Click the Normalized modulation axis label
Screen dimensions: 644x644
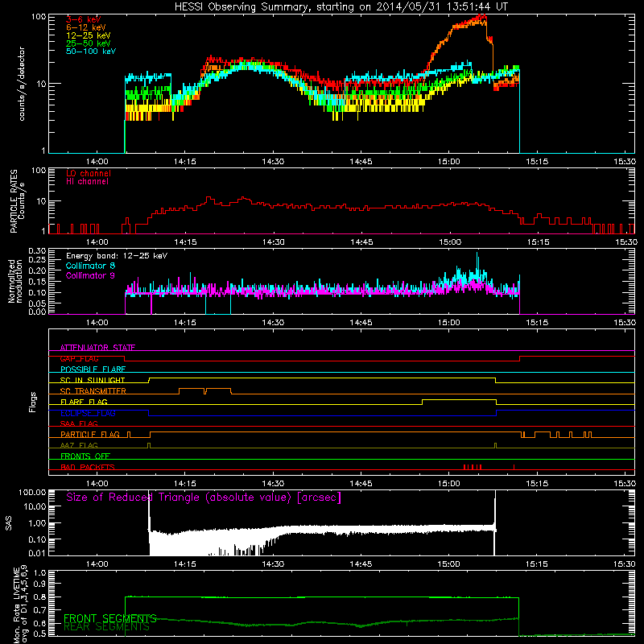click(x=14, y=281)
